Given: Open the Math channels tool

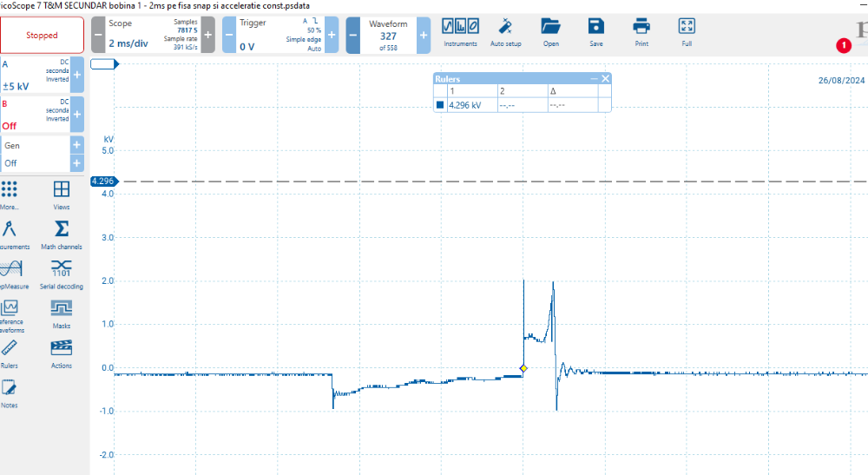Looking at the screenshot, I should (x=62, y=234).
